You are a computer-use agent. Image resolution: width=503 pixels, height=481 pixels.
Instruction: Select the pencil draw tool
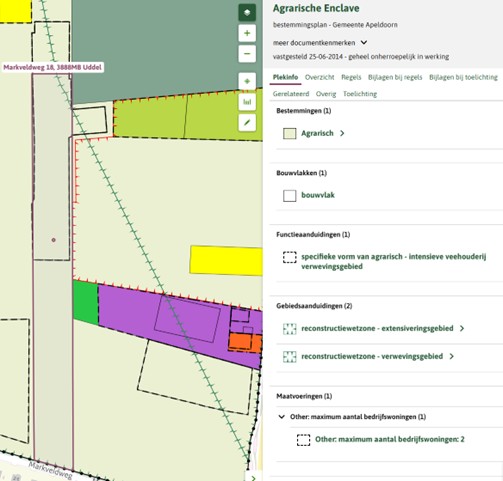(x=247, y=123)
